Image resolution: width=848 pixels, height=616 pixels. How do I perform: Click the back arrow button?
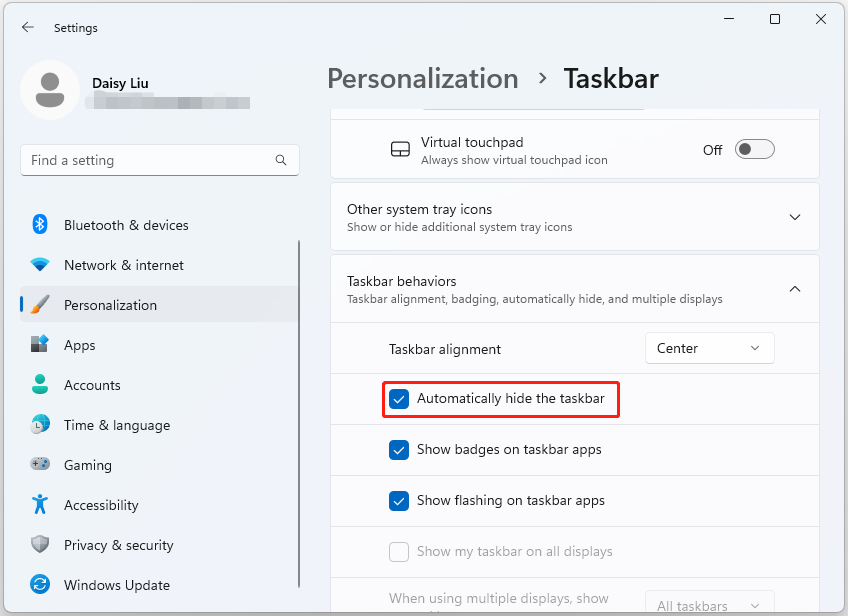[x=27, y=27]
